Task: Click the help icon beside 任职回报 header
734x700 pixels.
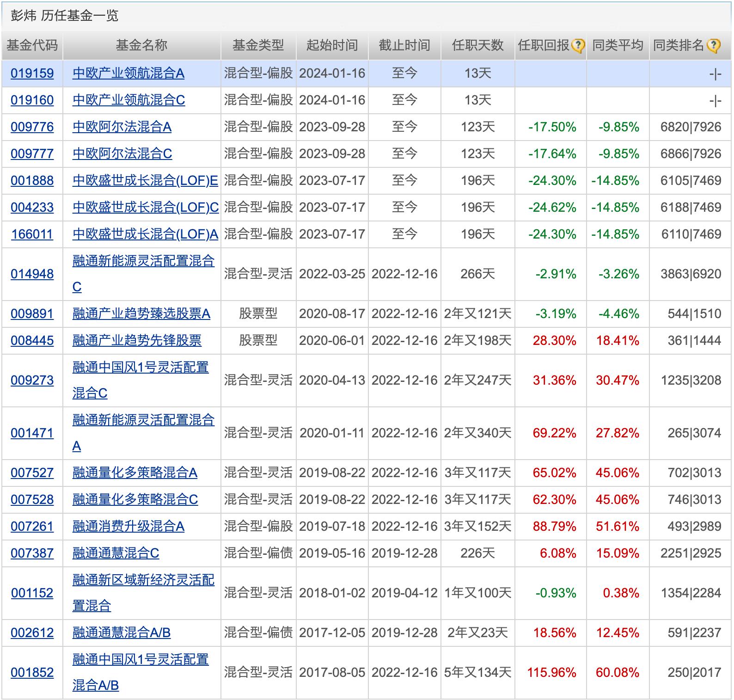Action: coord(578,46)
